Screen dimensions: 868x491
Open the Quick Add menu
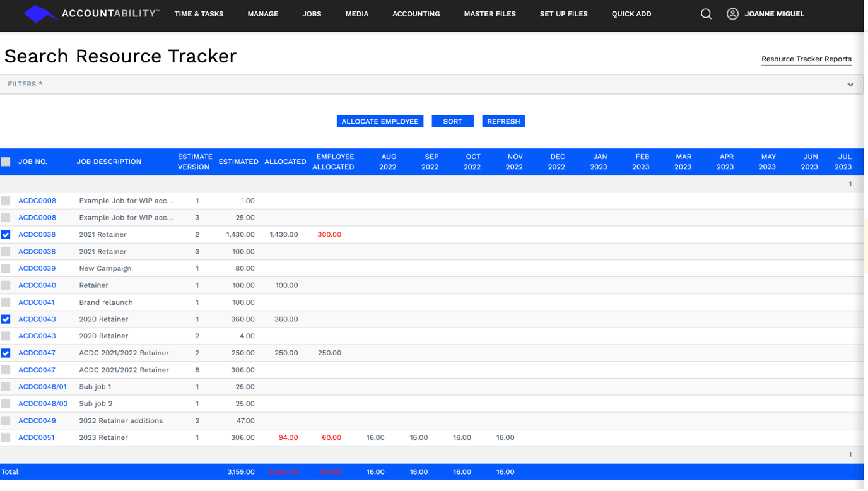[631, 13]
